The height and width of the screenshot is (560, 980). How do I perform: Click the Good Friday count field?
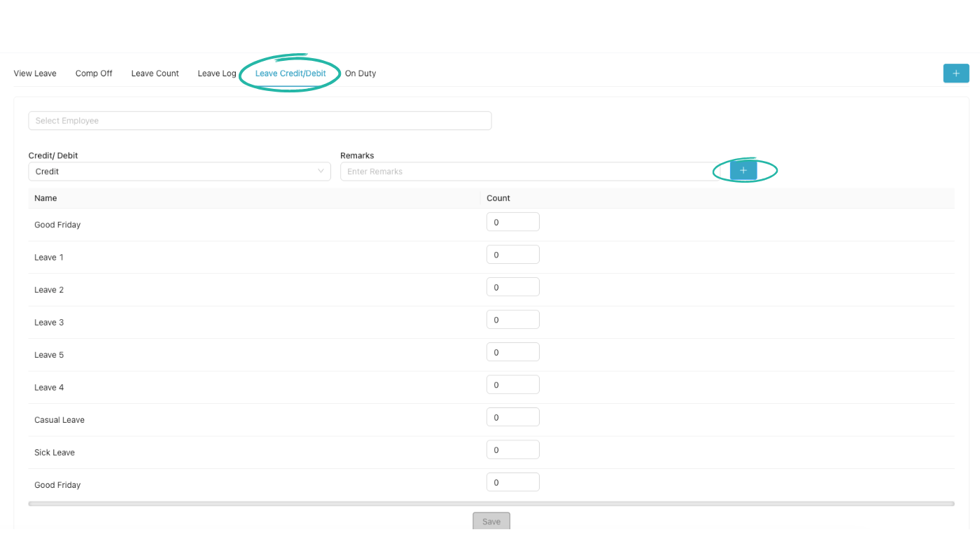click(x=512, y=221)
